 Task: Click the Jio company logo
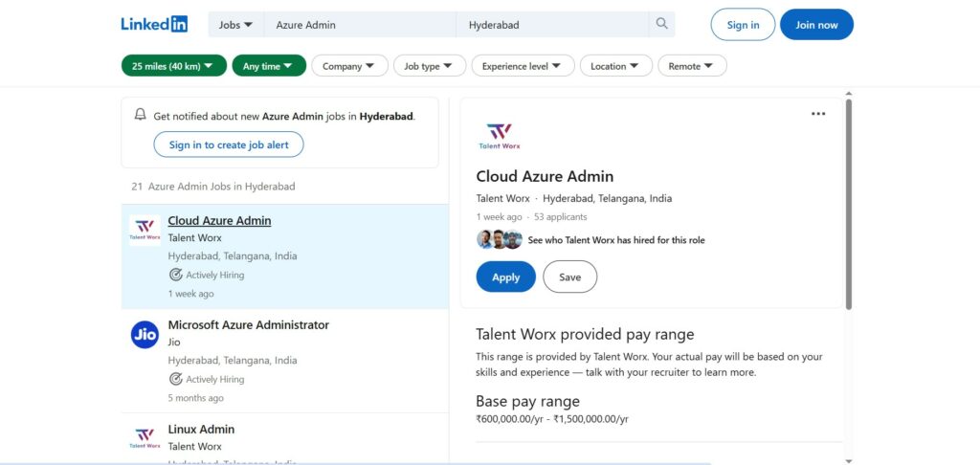(145, 334)
